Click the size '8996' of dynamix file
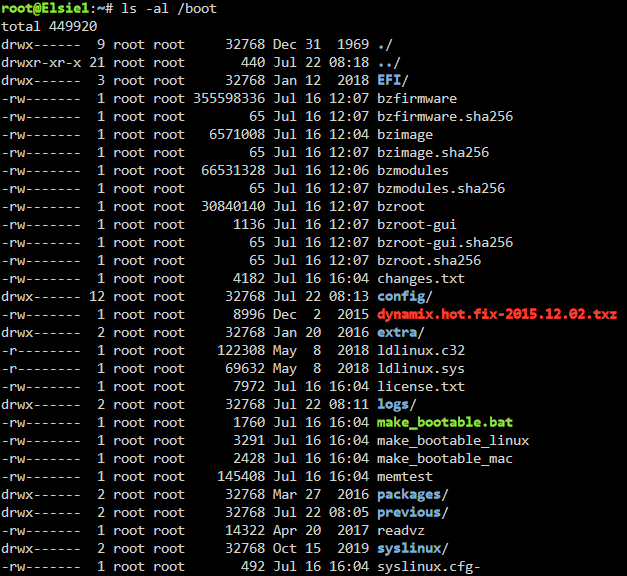The image size is (627, 576). pyautogui.click(x=249, y=314)
